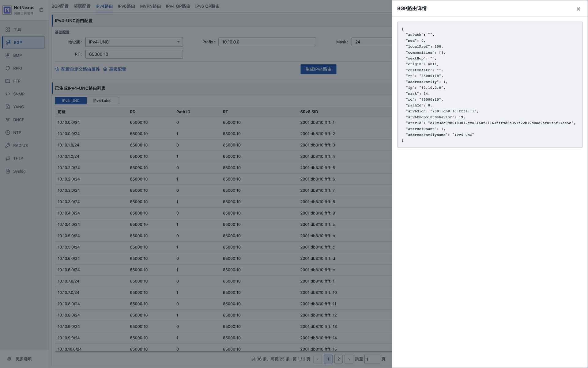Open the RADIUS key icon
This screenshot has width=588, height=368.
pyautogui.click(x=8, y=145)
